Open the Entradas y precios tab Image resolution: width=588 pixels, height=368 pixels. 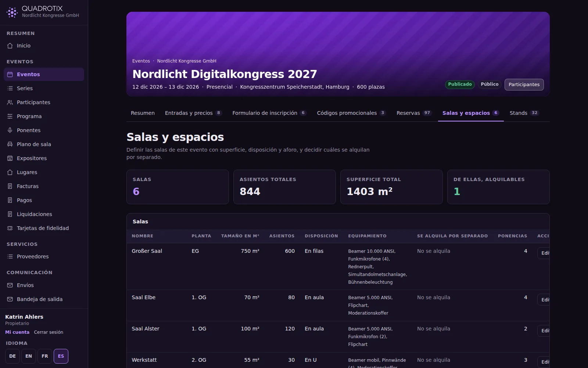click(194, 113)
